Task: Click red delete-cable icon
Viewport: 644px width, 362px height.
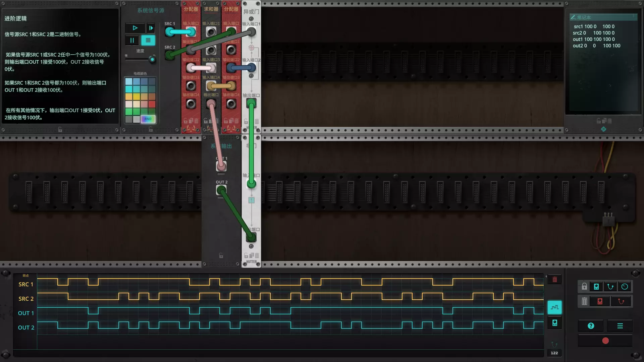Action: [621, 301]
